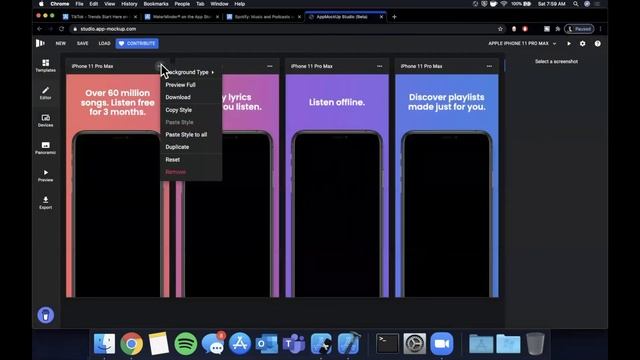Image resolution: width=640 pixels, height=360 pixels.
Task: Choose Reset from context menu
Action: coord(191,160)
